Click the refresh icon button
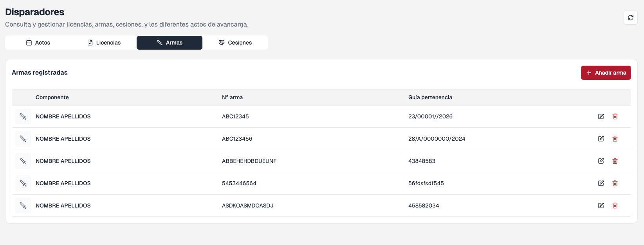 (x=630, y=18)
